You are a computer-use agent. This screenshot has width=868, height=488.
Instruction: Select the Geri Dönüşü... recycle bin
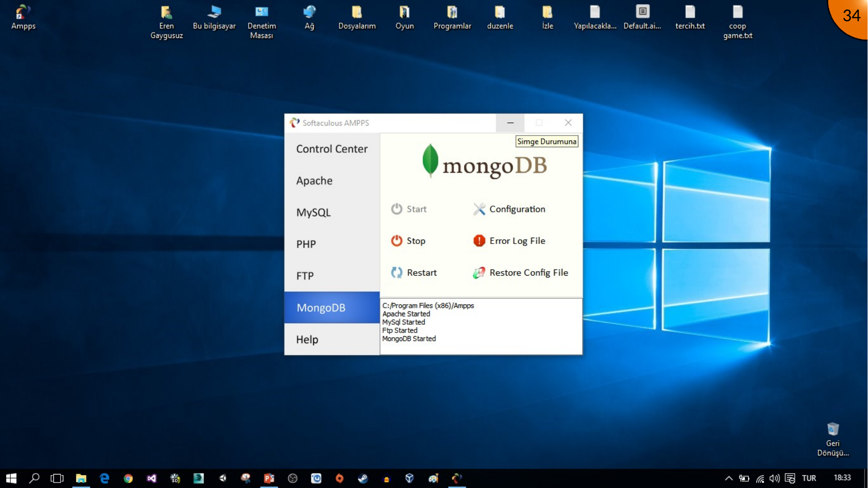point(833,440)
